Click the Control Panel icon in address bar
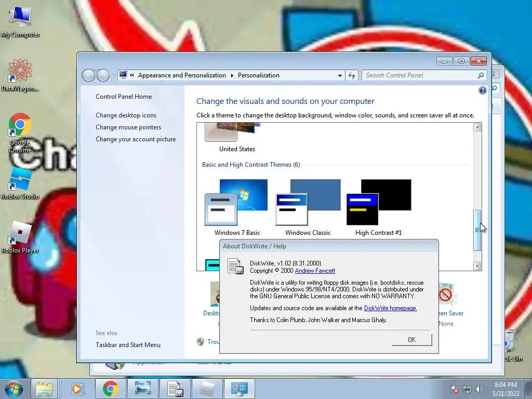 tap(123, 75)
